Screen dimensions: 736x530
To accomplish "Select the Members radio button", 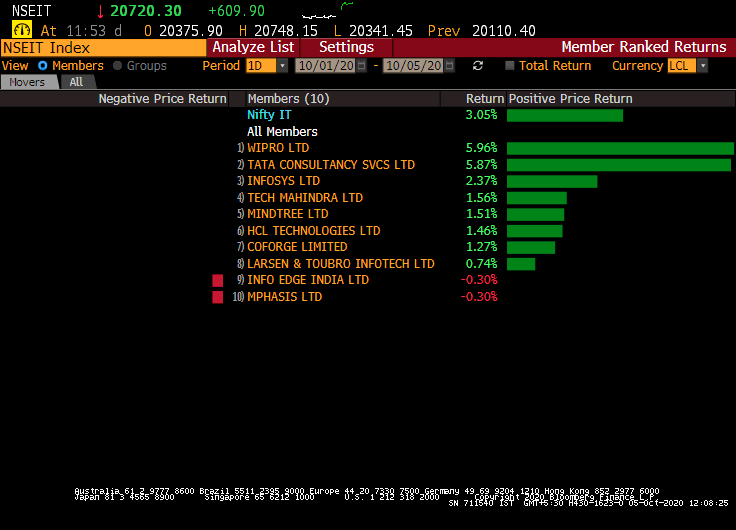I will pyautogui.click(x=43, y=66).
